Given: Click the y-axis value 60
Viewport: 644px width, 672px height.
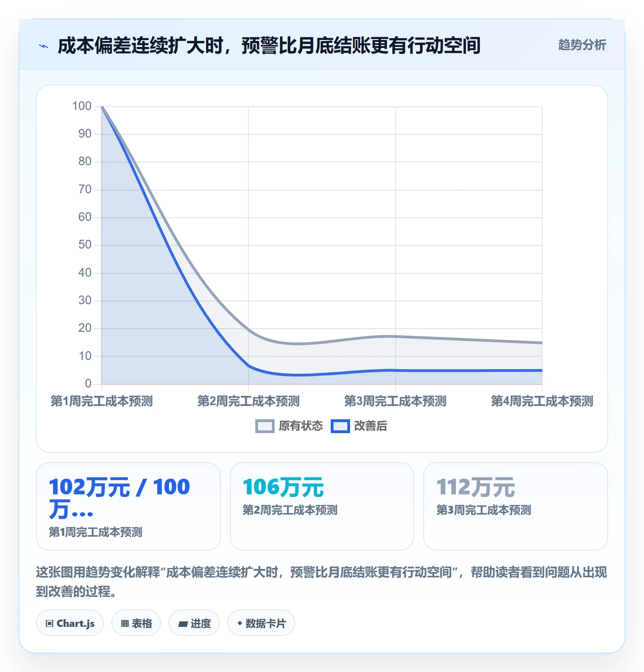Looking at the screenshot, I should point(85,217).
